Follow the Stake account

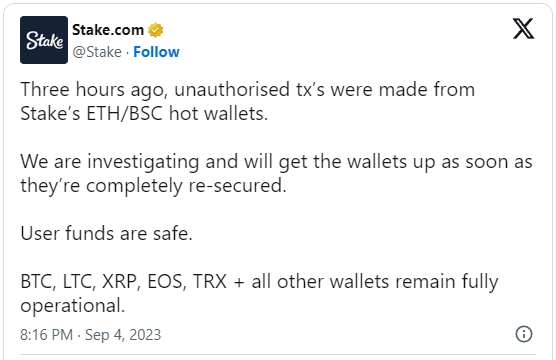click(x=156, y=52)
